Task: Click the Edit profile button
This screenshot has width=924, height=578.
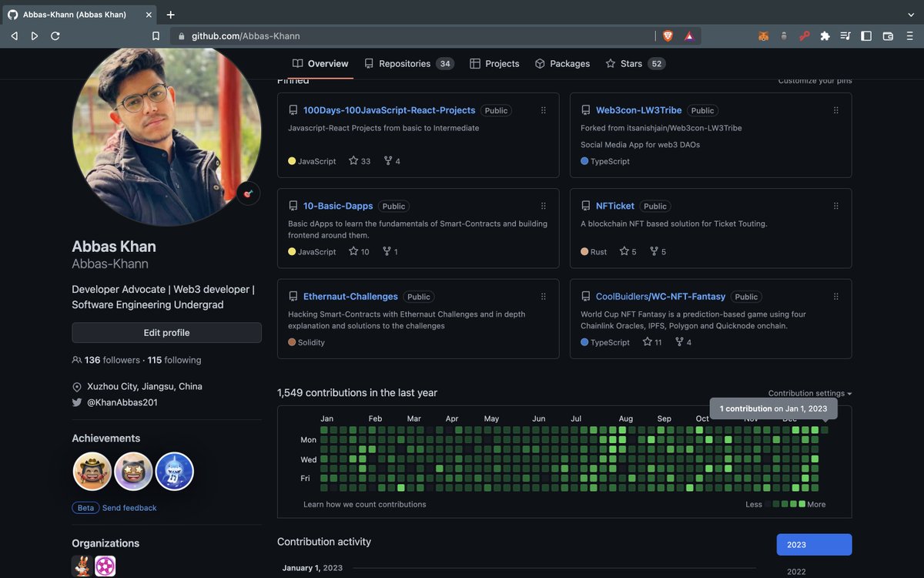Action: pos(166,333)
